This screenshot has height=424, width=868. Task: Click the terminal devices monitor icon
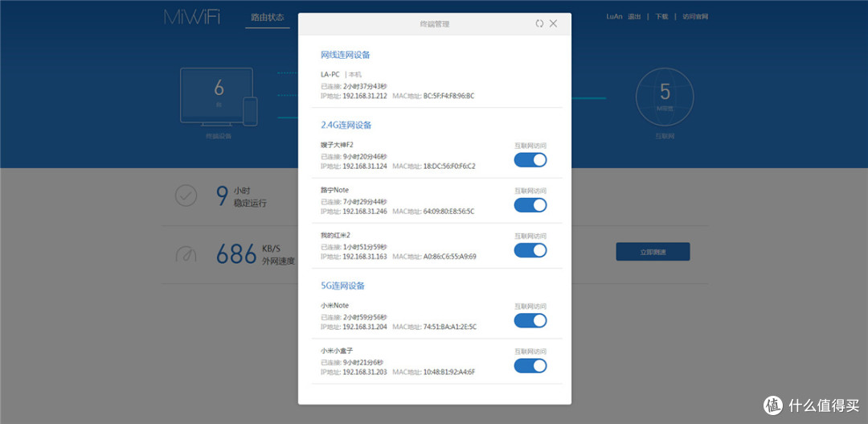[x=219, y=97]
